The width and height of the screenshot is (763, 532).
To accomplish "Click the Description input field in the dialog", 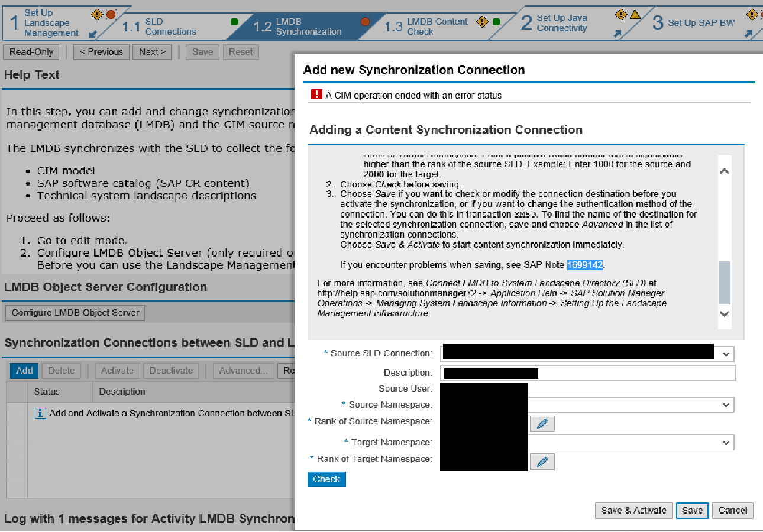I will click(587, 373).
